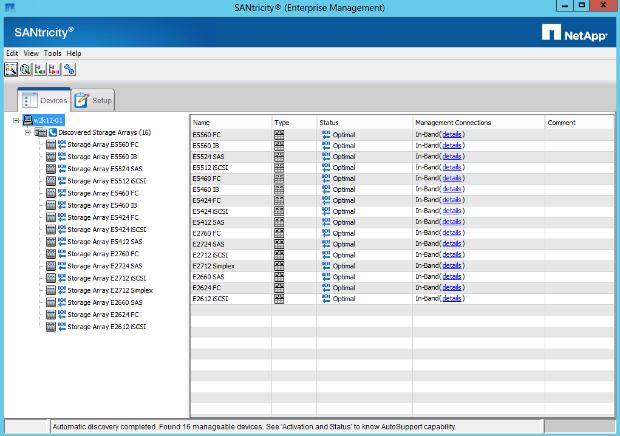Screen dimensions: 620x436
Task: Click Optimal status icon in E5560 IB row
Action: click(x=326, y=145)
